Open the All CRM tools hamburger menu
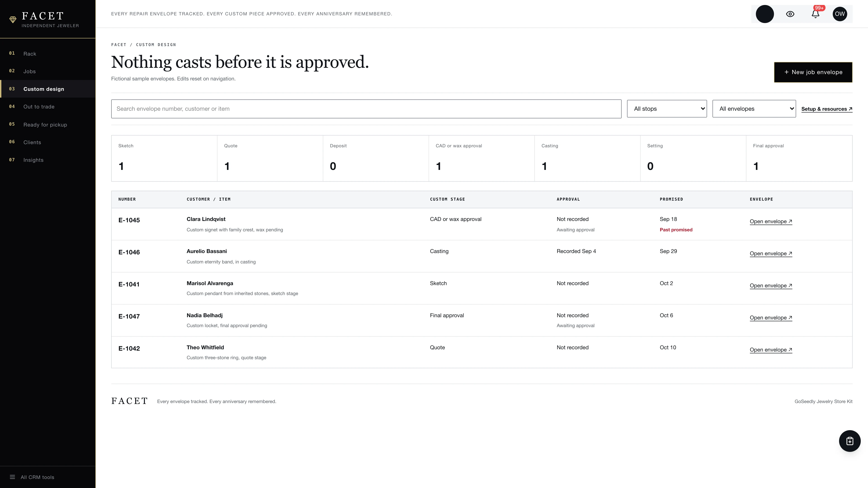868x488 pixels. click(x=32, y=477)
